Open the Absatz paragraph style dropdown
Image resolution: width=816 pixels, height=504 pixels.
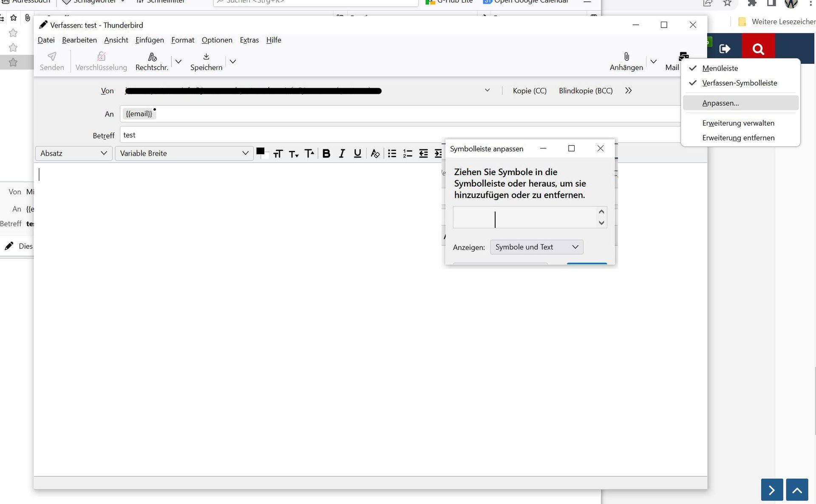coord(74,153)
